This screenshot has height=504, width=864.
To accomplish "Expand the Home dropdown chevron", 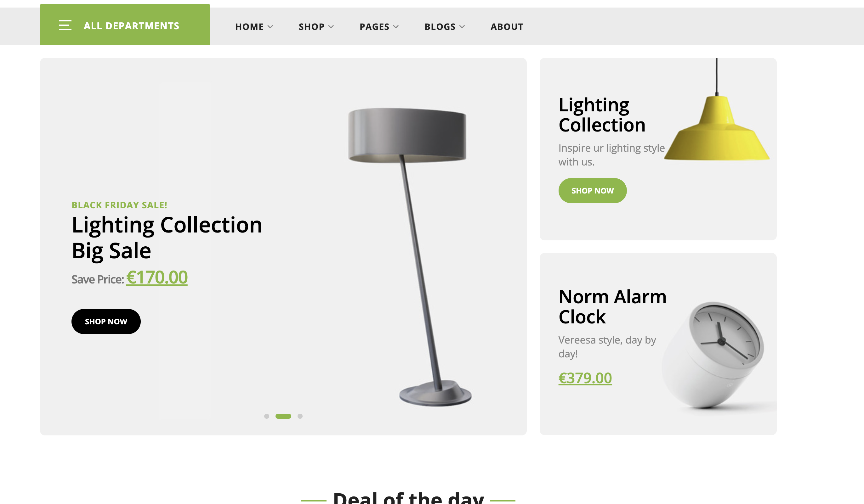I will point(270,27).
